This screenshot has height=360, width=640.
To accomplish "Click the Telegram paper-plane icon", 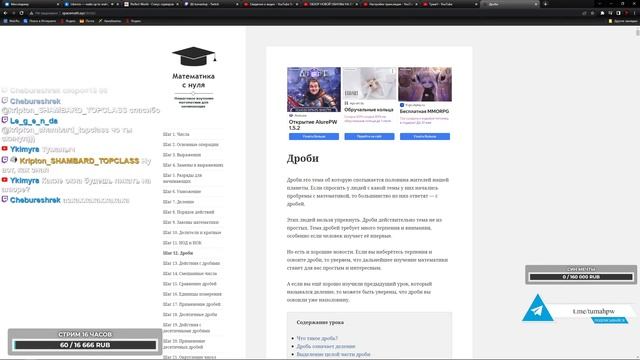I will point(538,308).
